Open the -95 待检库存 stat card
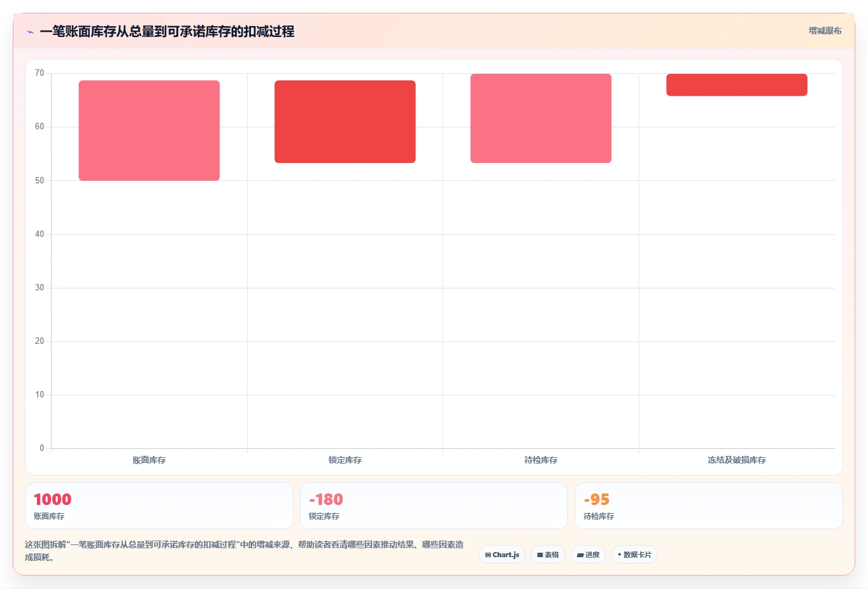Viewport: 868px width, 589px height. (709, 506)
